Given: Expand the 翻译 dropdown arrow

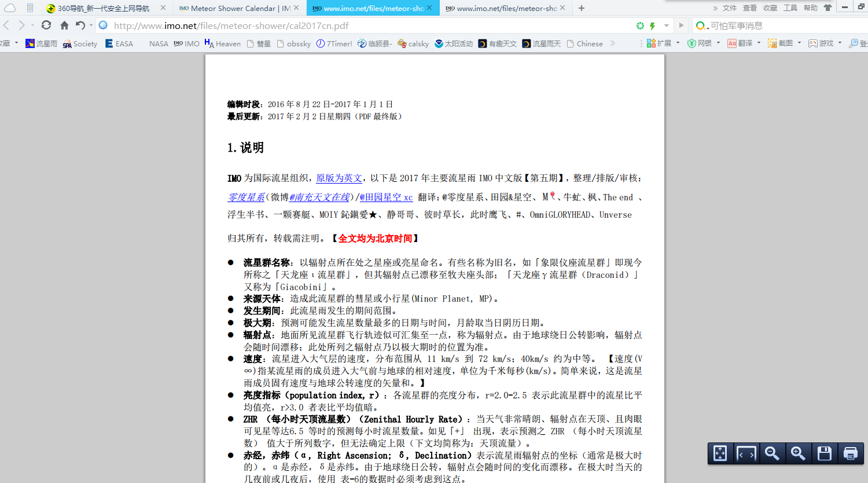Looking at the screenshot, I should coord(759,43).
